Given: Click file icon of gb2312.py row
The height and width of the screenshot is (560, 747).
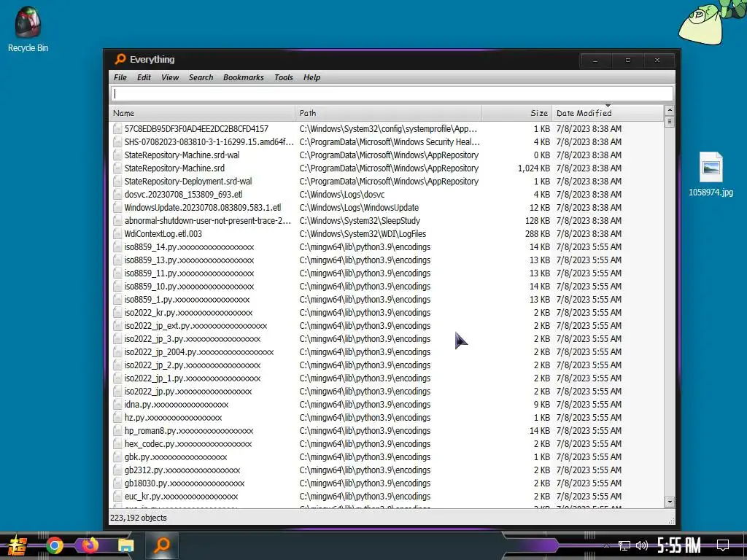Looking at the screenshot, I should [x=117, y=470].
